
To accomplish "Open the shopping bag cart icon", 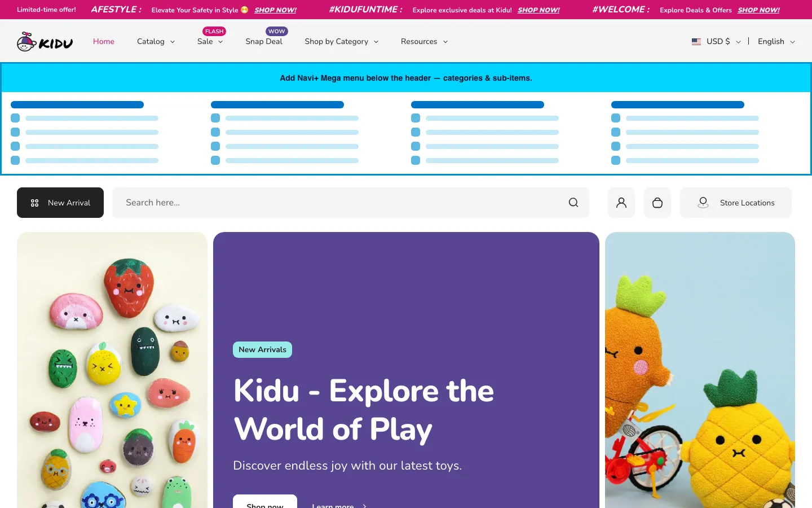I will [657, 203].
